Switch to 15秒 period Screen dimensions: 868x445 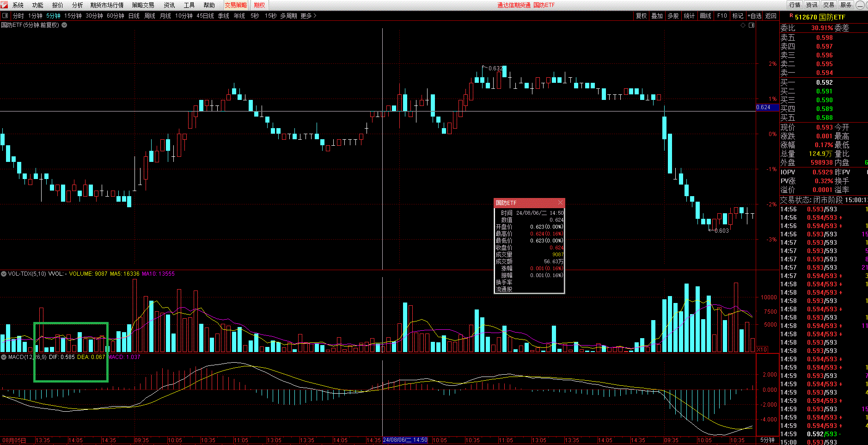pos(271,16)
